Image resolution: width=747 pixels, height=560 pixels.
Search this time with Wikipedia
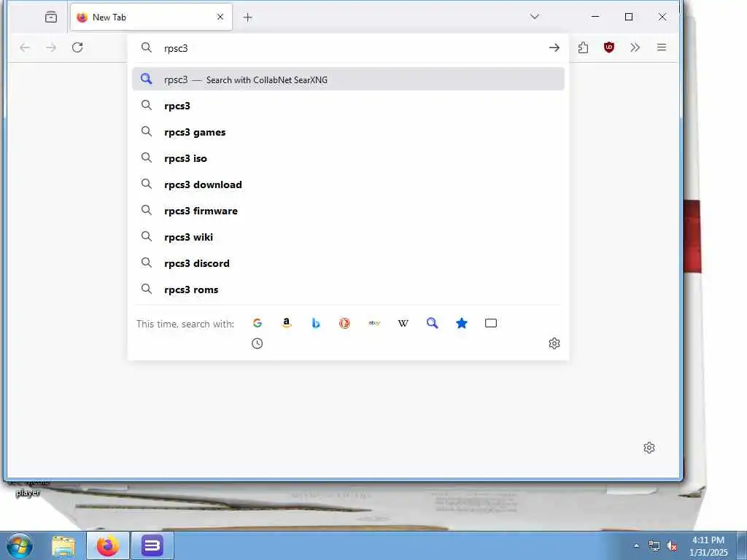point(403,323)
